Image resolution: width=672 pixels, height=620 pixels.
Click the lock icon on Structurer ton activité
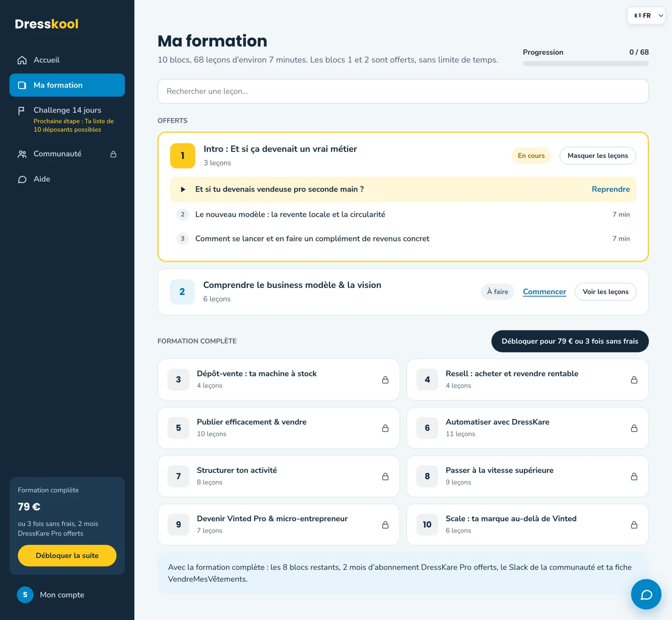point(385,477)
